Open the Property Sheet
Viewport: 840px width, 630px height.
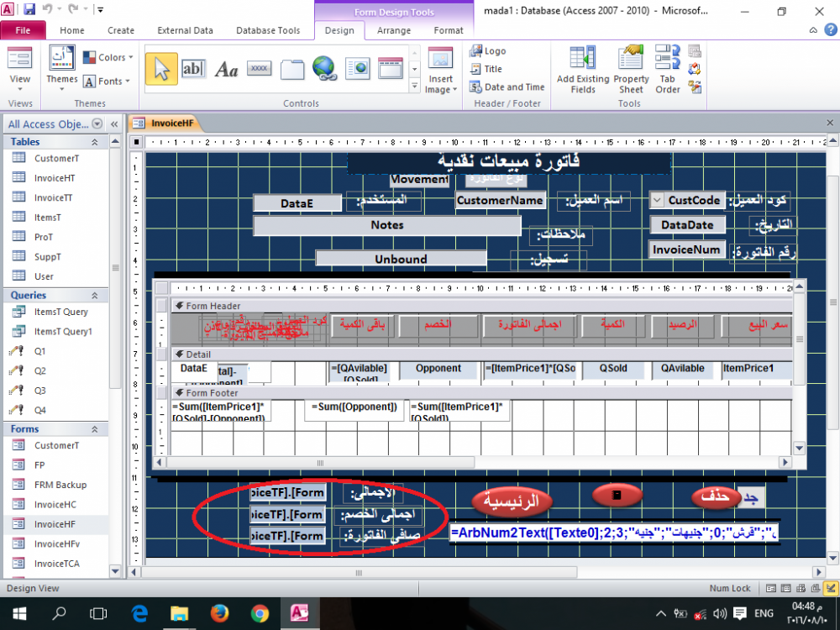click(x=631, y=70)
